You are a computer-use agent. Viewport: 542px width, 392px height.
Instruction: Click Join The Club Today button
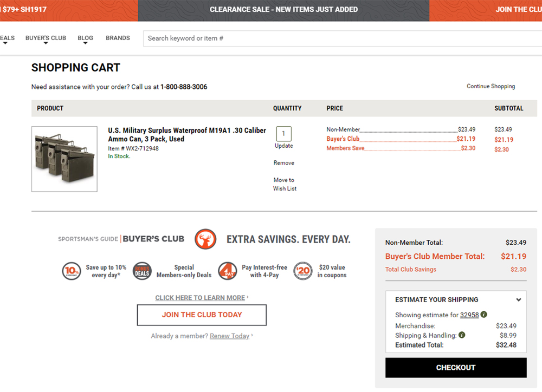202,315
